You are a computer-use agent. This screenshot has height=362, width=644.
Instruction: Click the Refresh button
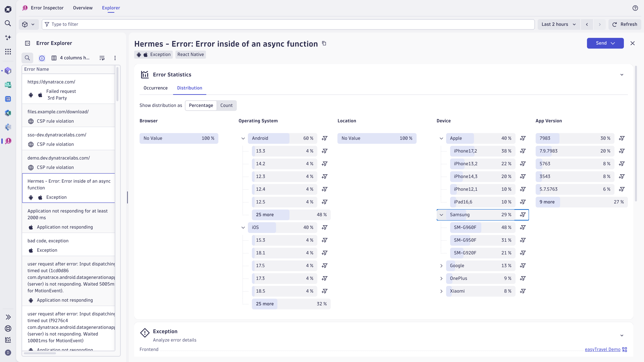625,24
